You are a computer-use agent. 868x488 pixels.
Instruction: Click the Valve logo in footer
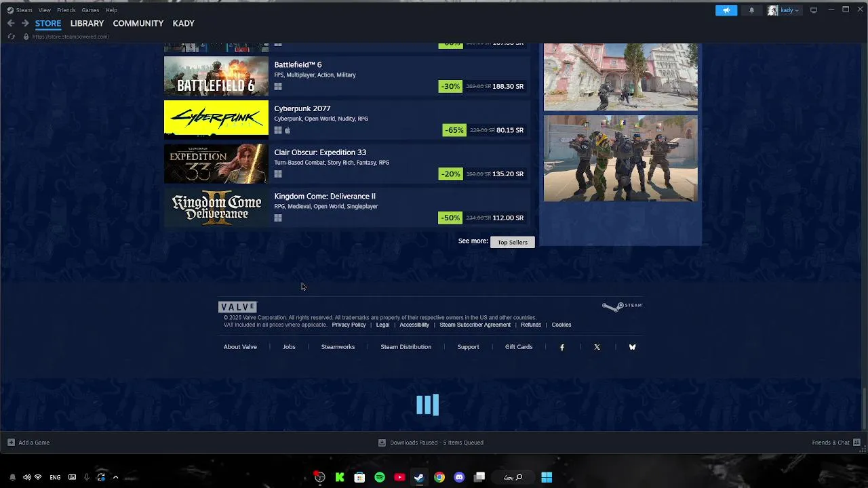click(x=237, y=307)
